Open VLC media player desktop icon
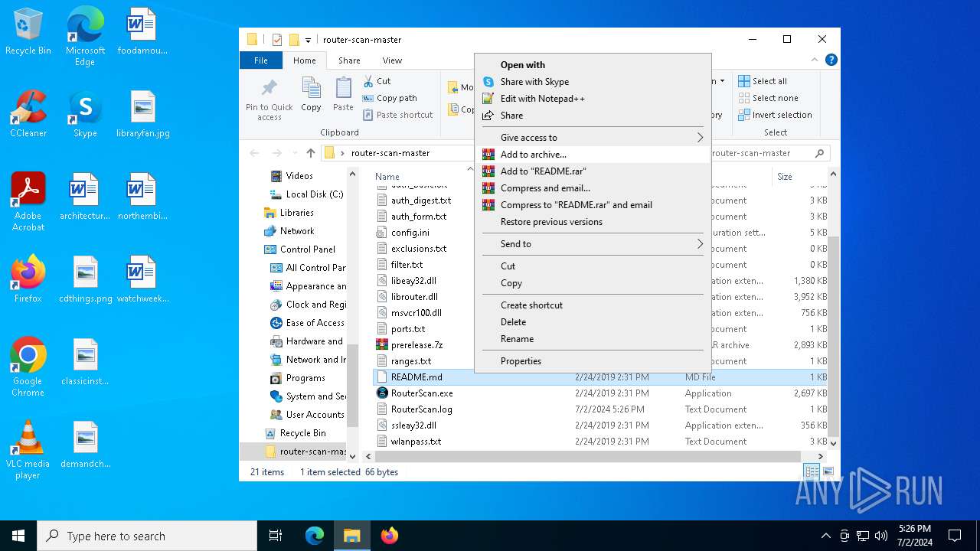 [28, 450]
